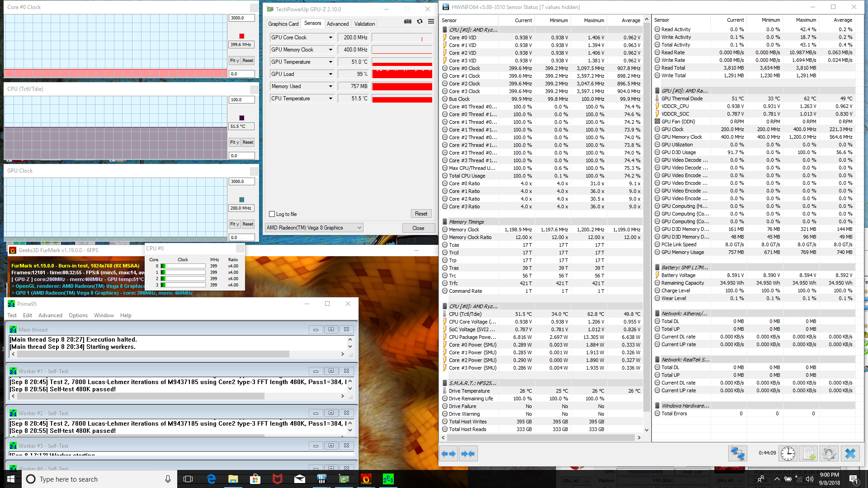
Task: Switch to GPU-Z Validation tab
Action: coord(364,24)
